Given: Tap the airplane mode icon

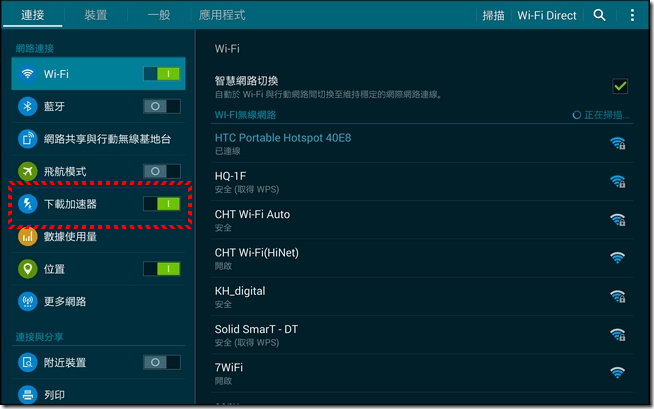Looking at the screenshot, I should pos(27,171).
